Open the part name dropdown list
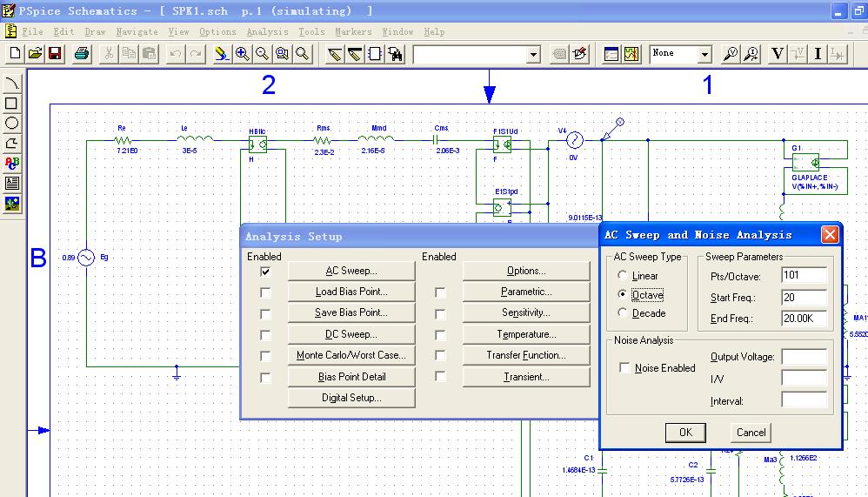This screenshot has height=497, width=868. click(x=534, y=54)
